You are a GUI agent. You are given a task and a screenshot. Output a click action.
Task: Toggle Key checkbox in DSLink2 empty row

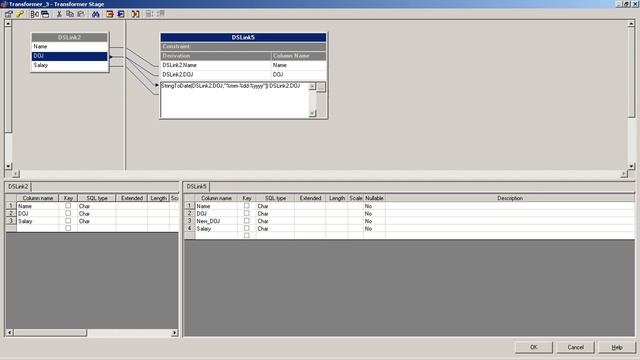tap(68, 228)
